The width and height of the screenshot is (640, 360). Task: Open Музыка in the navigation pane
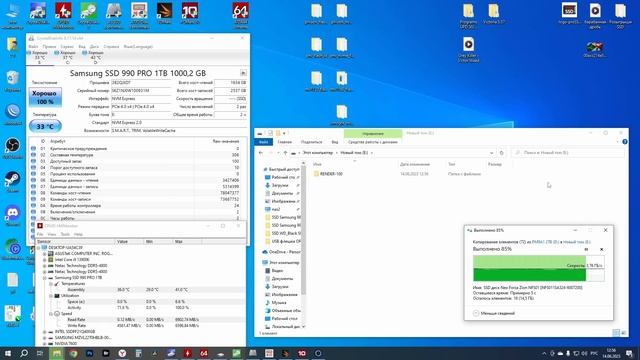tap(279, 302)
